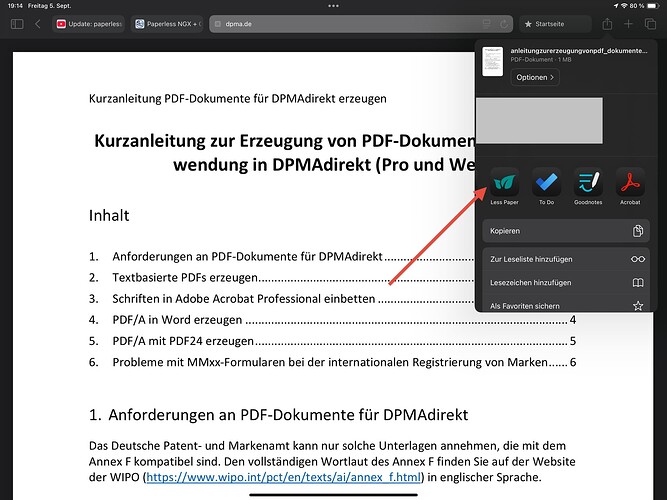Switch to the 'Paperless NGX +' tab
Screen dimensions: 667x500
click(x=167, y=24)
